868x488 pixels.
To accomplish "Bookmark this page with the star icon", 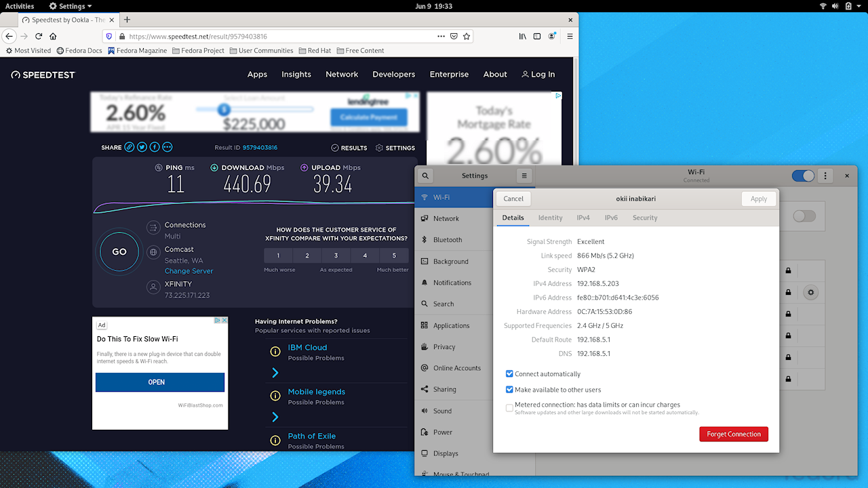I will 467,36.
